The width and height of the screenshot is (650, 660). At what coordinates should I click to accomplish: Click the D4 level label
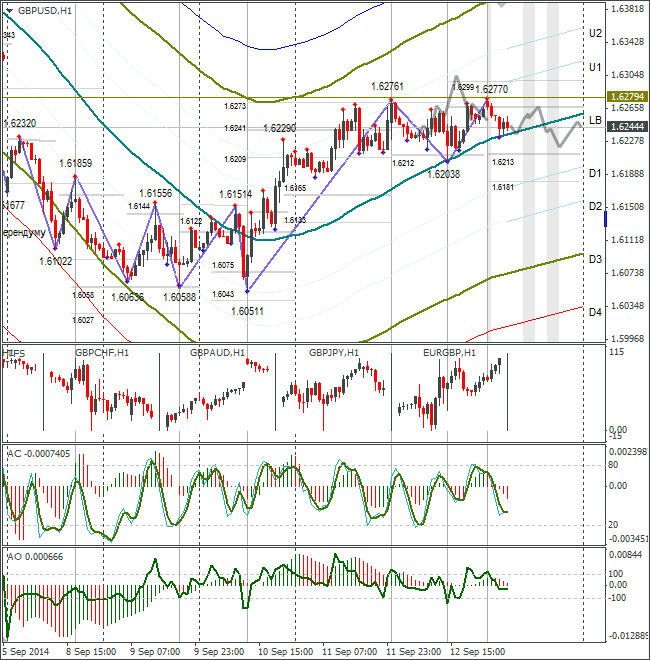(x=594, y=312)
